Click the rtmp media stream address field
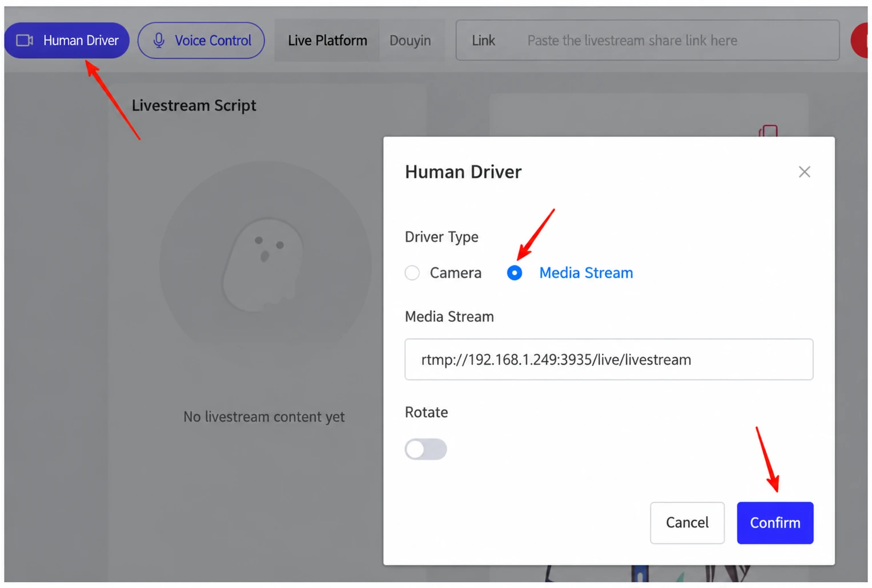This screenshot has width=872, height=588. coord(609,360)
